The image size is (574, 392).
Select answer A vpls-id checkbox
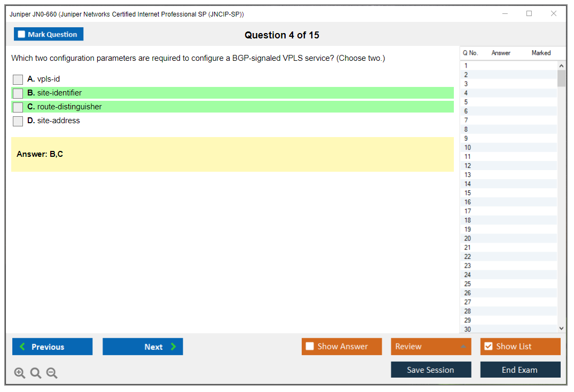[x=18, y=79]
